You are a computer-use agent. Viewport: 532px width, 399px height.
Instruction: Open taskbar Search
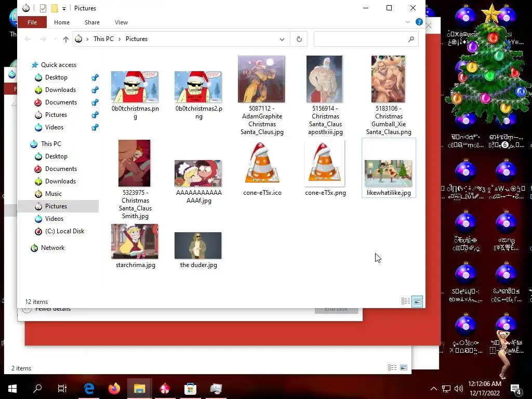click(37, 389)
